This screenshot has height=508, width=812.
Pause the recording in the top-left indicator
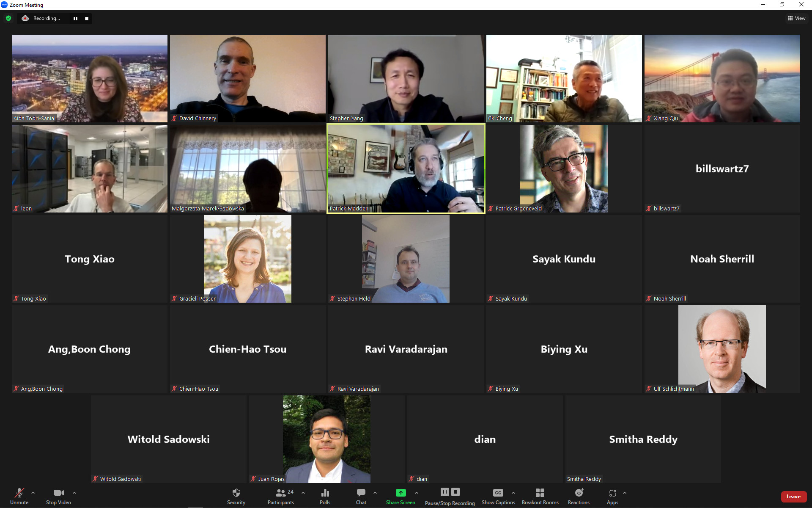(75, 18)
